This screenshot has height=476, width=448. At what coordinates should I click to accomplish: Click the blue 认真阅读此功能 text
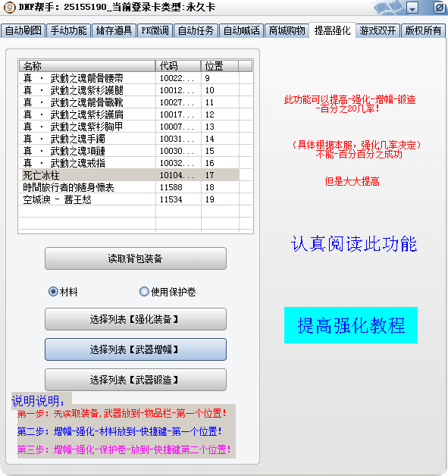(x=354, y=244)
